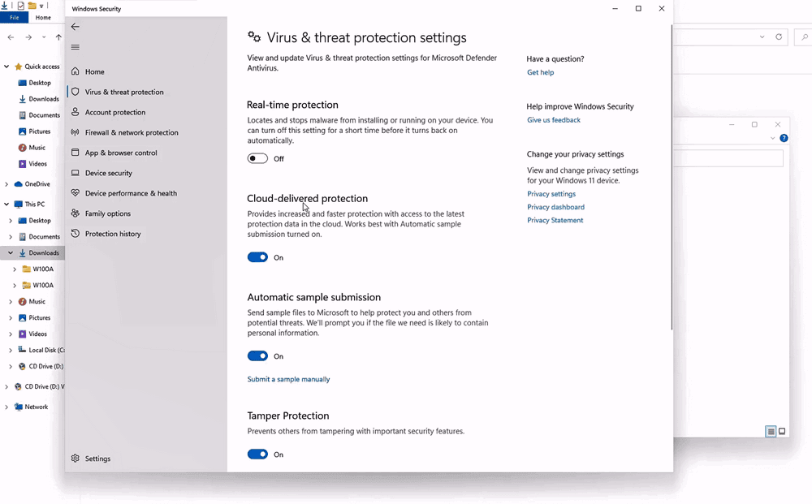Click Explorer search magnifier icon
The width and height of the screenshot is (812, 504).
pos(804,37)
